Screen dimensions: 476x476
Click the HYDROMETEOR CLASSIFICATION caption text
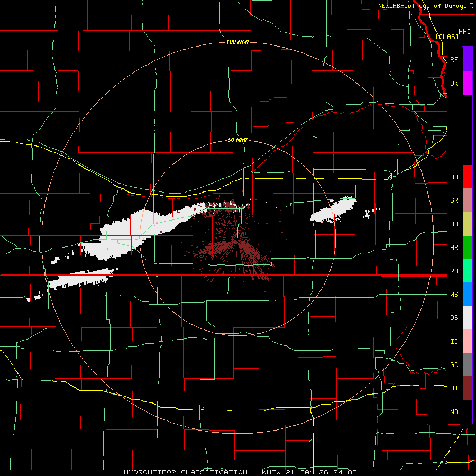[x=186, y=472]
